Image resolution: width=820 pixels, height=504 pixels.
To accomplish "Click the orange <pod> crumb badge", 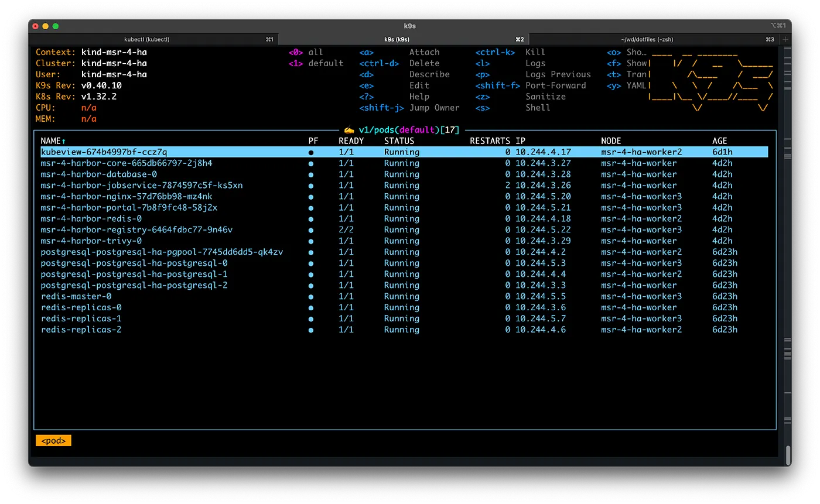I will tap(53, 440).
